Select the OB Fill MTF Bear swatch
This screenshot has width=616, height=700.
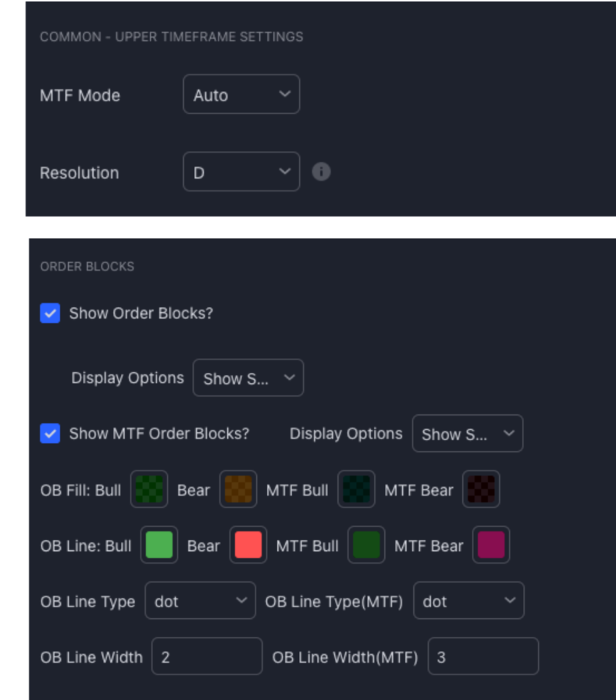[481, 490]
